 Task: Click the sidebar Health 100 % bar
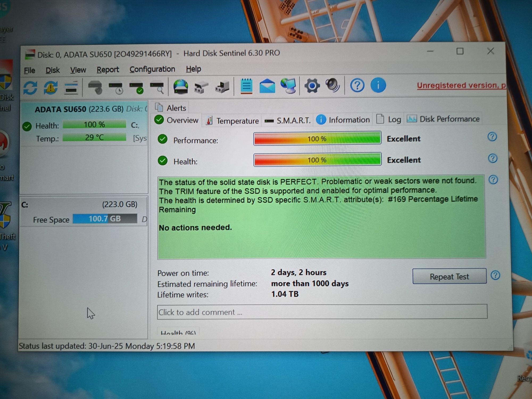tap(94, 124)
